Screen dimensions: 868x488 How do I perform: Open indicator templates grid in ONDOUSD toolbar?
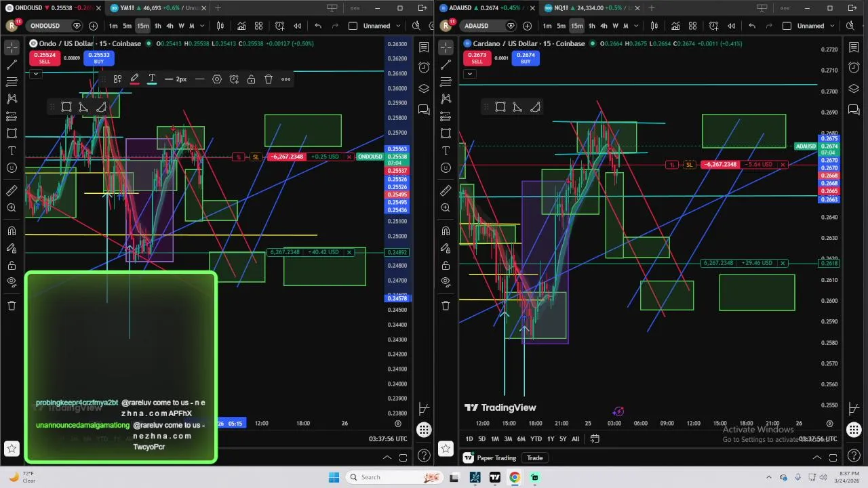point(258,26)
